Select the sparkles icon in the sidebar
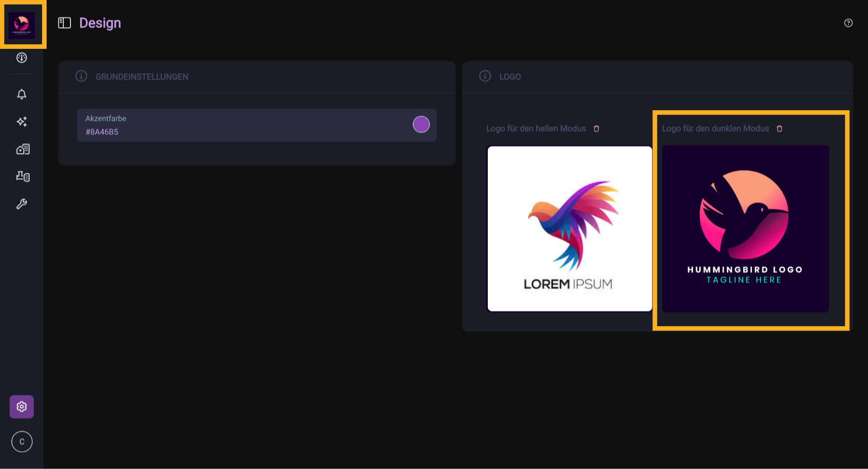 coord(22,122)
